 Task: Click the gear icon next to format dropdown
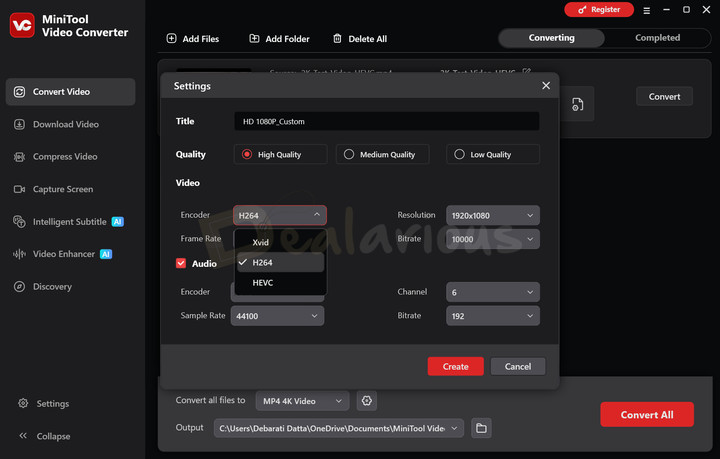(366, 401)
